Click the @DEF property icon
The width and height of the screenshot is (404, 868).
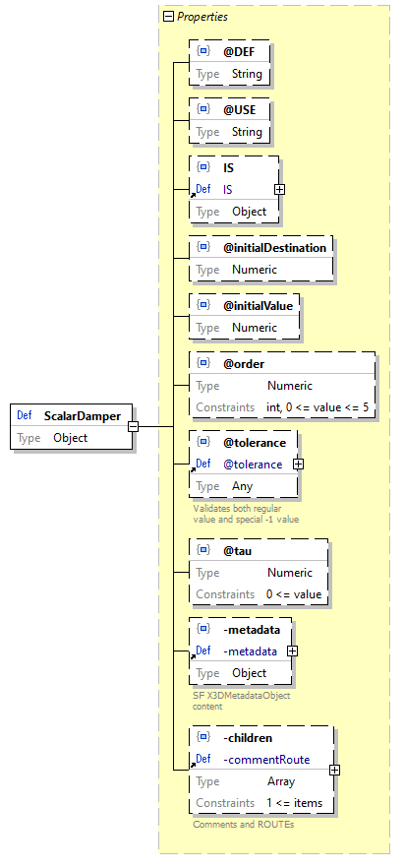point(203,51)
